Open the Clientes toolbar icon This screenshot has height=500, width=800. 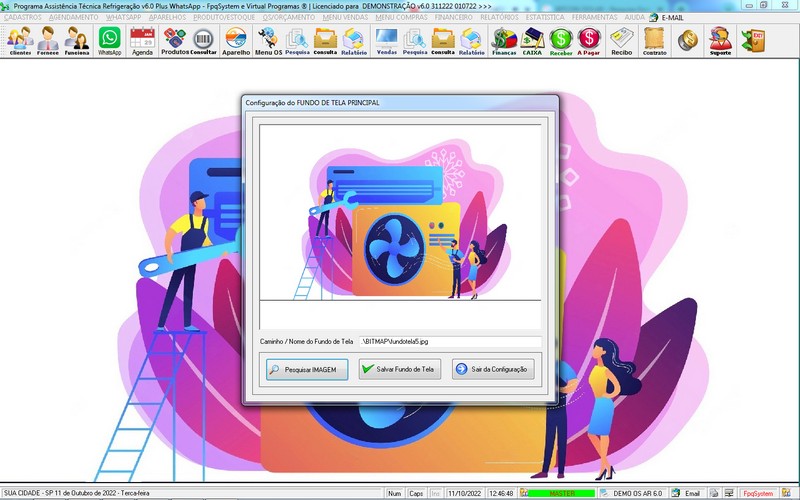[x=20, y=41]
